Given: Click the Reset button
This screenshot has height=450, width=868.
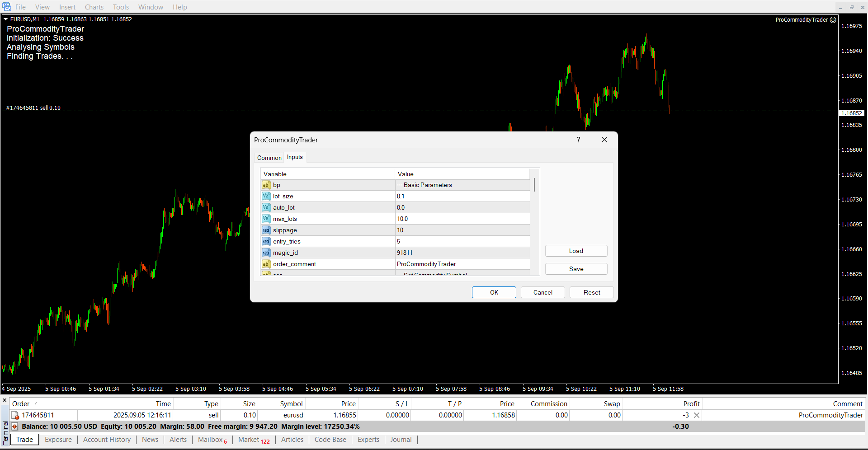Looking at the screenshot, I should (x=591, y=292).
